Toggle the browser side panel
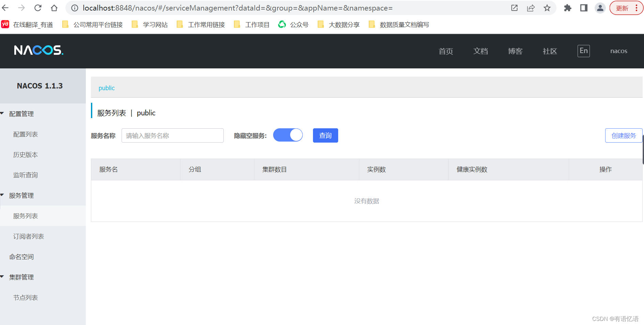This screenshot has width=644, height=325. click(584, 8)
